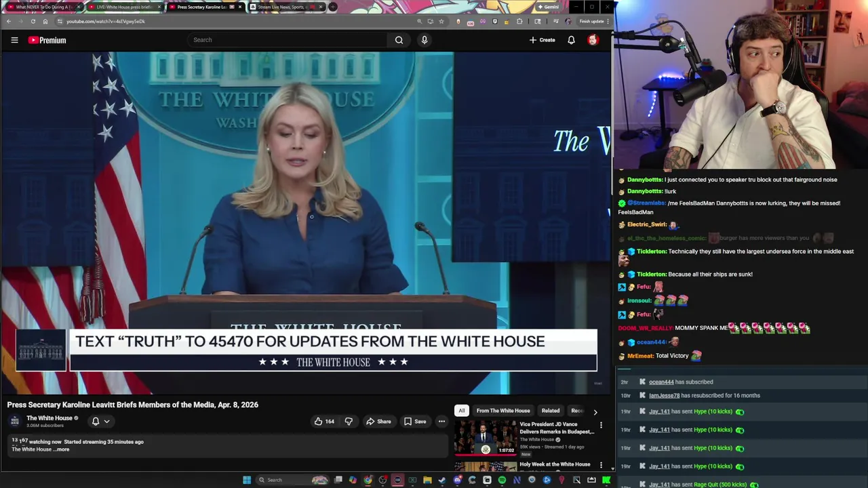
Task: Dislike the video with thumbs down
Action: click(349, 422)
